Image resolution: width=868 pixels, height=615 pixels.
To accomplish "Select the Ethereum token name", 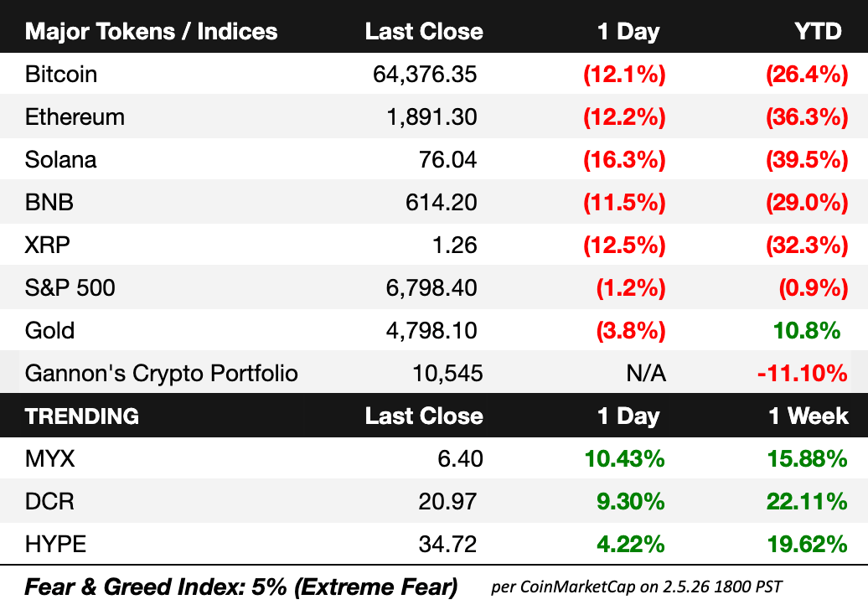I will coord(75,117).
